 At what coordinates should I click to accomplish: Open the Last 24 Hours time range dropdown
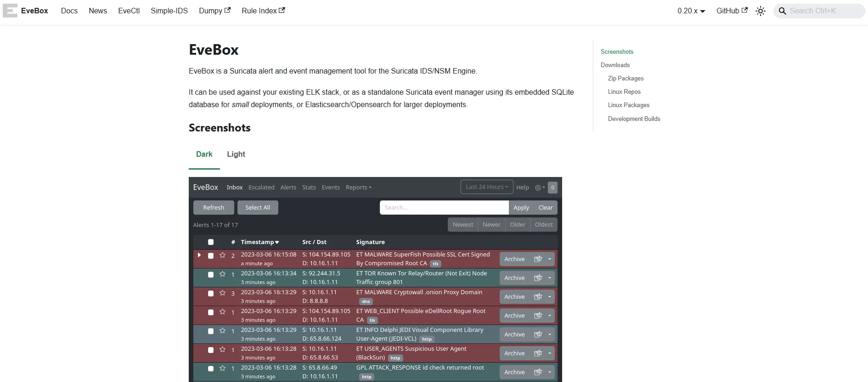click(487, 187)
